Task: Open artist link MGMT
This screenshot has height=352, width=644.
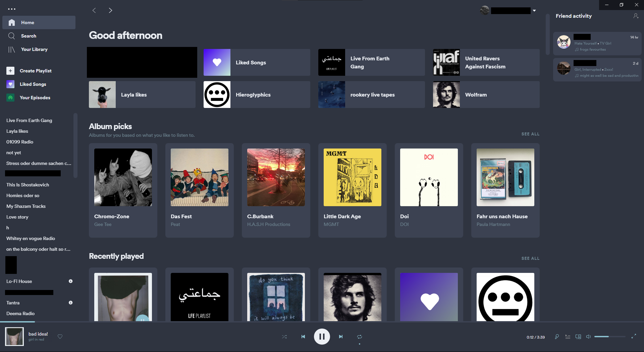Action: (331, 224)
